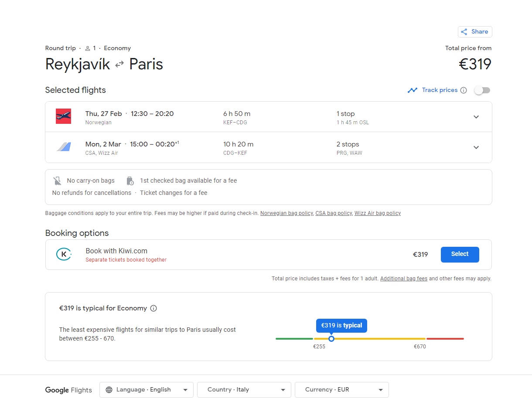Open the Additional bag fees link

404,279
